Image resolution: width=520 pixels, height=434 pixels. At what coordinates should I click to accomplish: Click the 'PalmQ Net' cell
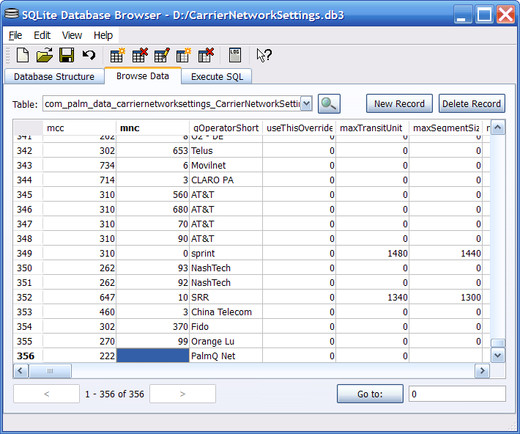point(226,356)
